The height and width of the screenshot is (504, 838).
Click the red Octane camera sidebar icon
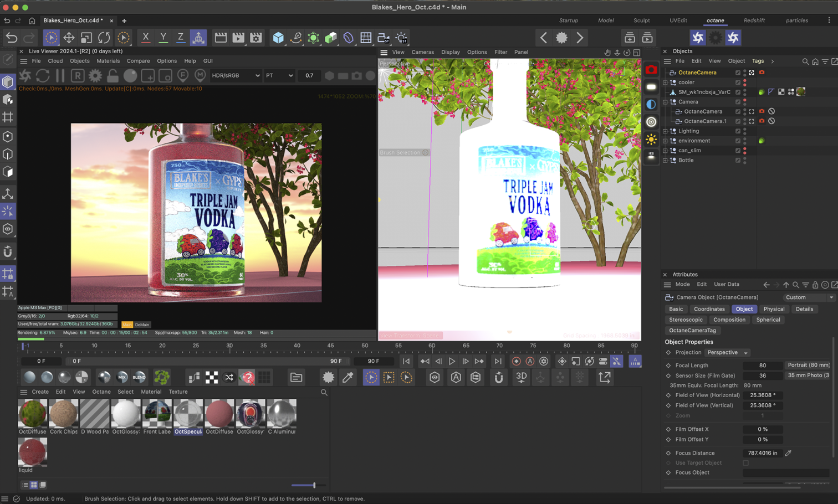tap(651, 70)
